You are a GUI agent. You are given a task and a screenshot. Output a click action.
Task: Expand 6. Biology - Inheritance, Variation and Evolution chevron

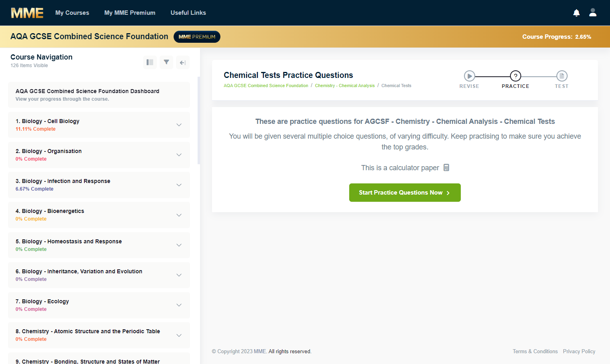(x=179, y=275)
